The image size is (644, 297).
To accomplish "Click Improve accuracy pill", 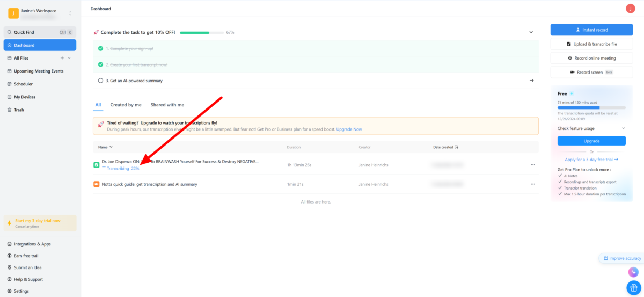I will (x=621, y=258).
